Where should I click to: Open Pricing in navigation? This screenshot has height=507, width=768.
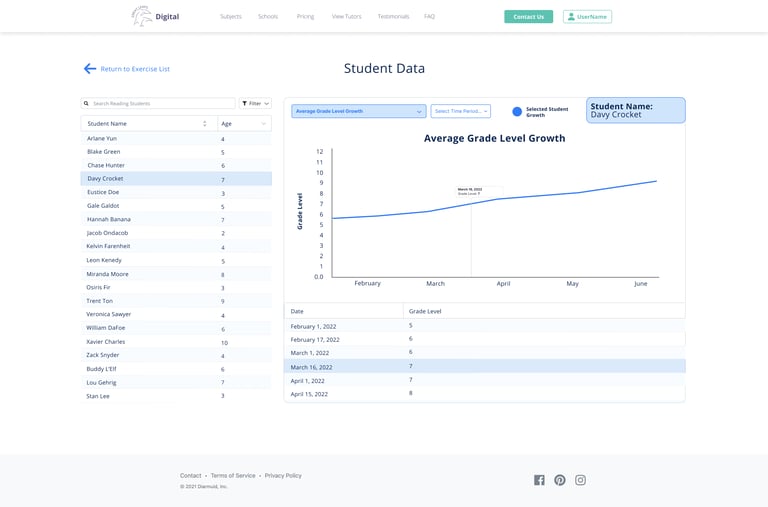coord(305,16)
